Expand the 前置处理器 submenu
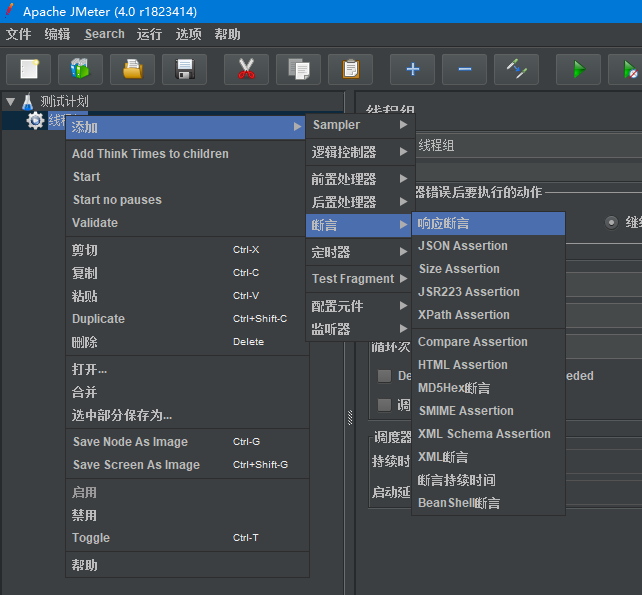 (x=360, y=179)
